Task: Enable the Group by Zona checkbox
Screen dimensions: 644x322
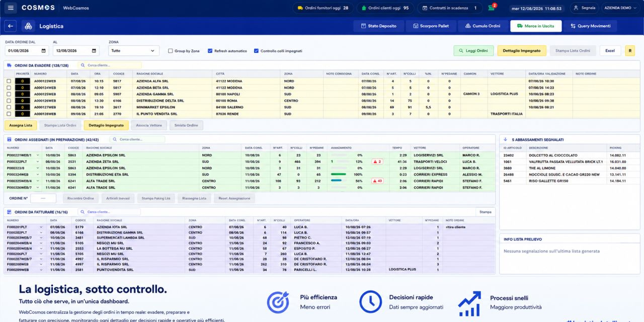Action: 171,51
